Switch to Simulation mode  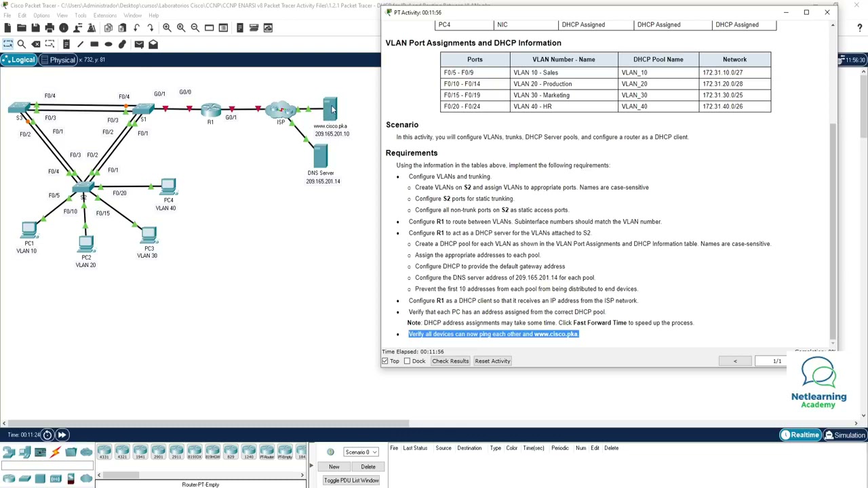(x=845, y=435)
